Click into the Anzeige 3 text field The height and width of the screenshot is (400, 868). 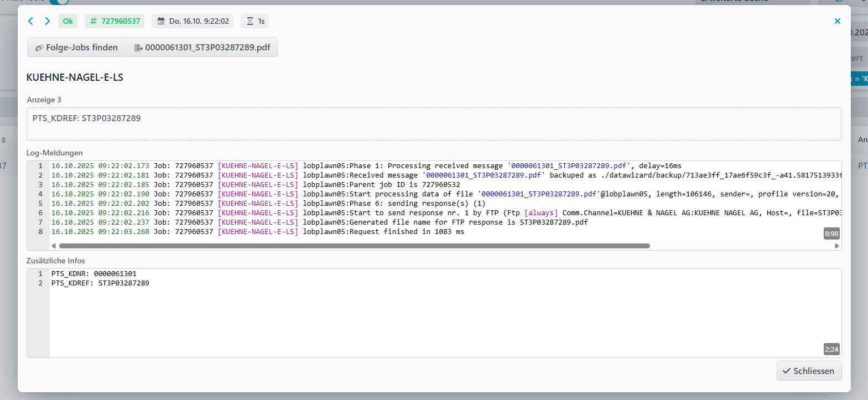[x=433, y=124]
